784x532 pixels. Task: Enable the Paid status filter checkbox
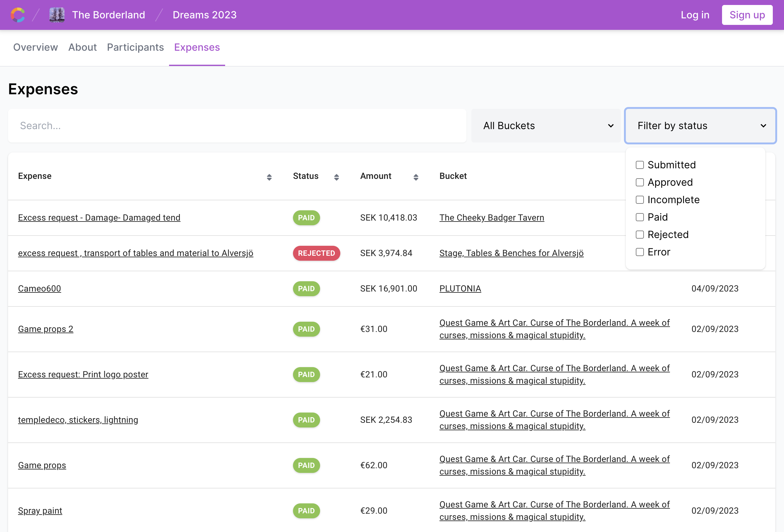pos(640,217)
